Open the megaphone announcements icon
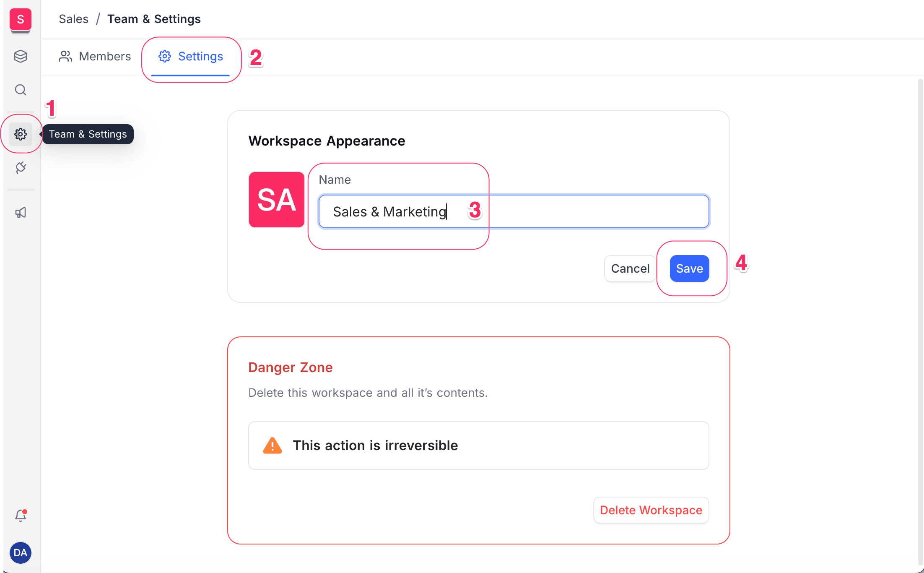Viewport: 924px width, 573px height. point(20,213)
